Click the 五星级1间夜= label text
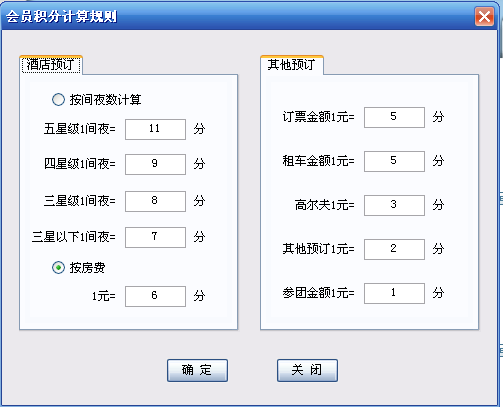Viewport: 503px width, 407px height. 80,129
